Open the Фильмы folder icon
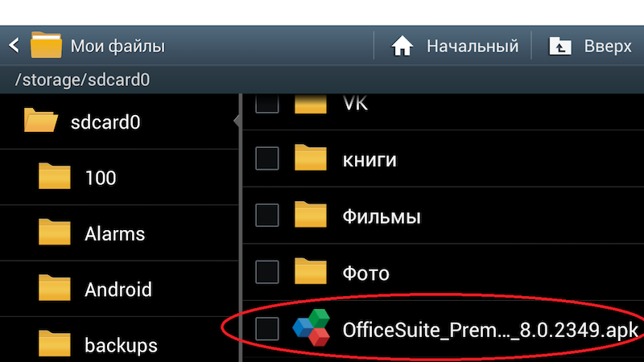Viewport: 644px width, 362px height. [311, 215]
